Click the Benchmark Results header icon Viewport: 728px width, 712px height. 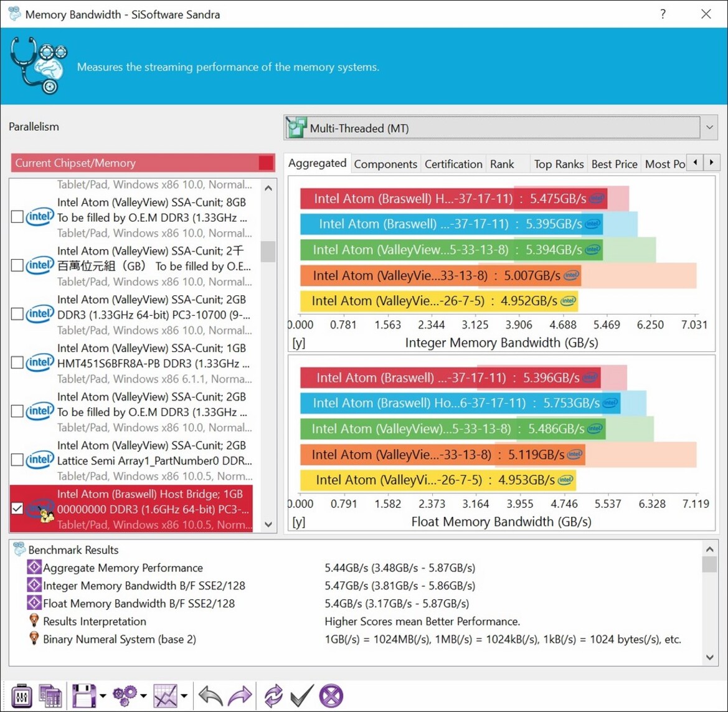coord(19,549)
